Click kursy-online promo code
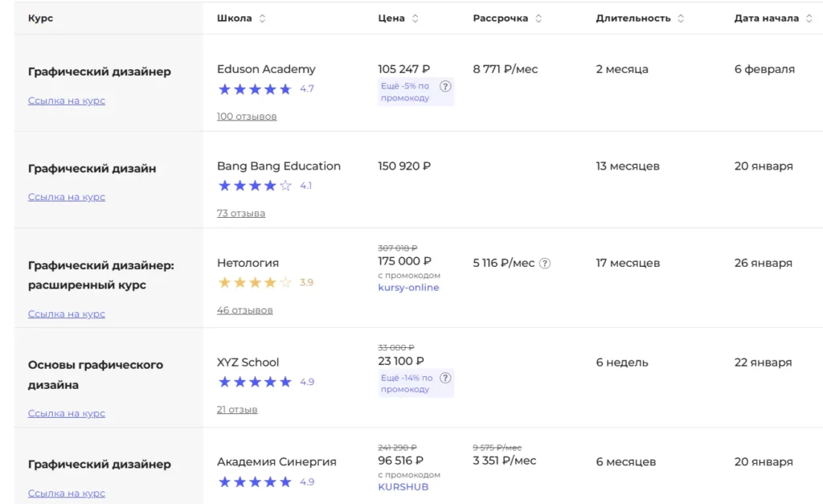823x504 pixels. coord(408,288)
